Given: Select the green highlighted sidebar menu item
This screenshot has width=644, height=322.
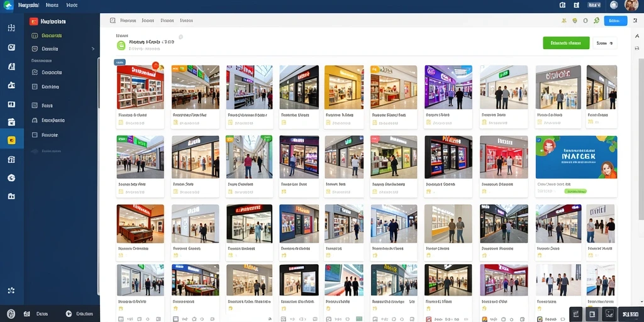Looking at the screenshot, I should pos(52,35).
